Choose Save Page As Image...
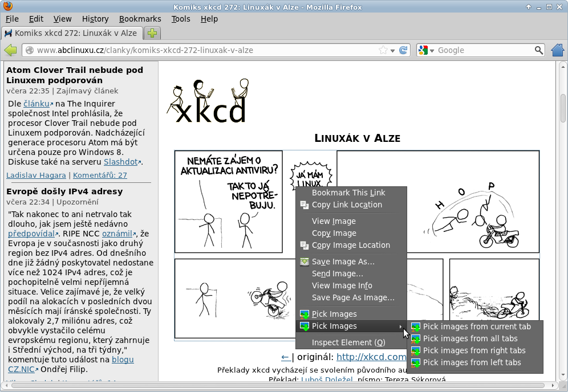568x392 pixels. pos(351,297)
